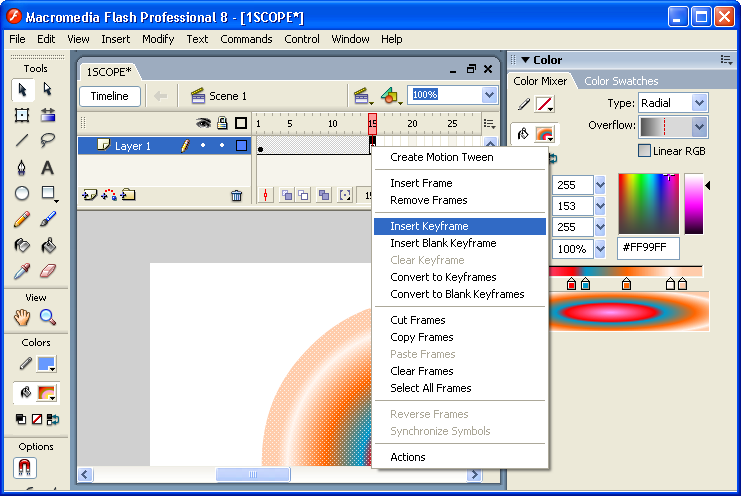
Task: Choose the Eraser tool
Action: coord(47,271)
